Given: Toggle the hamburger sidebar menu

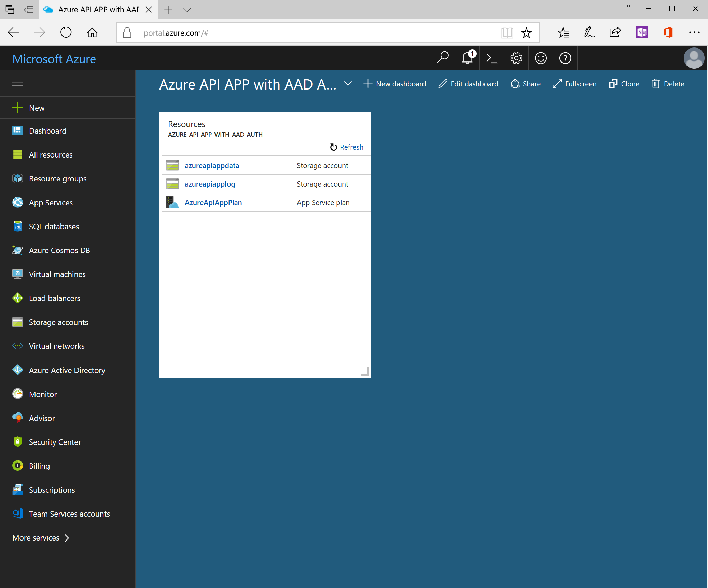Looking at the screenshot, I should click(18, 83).
